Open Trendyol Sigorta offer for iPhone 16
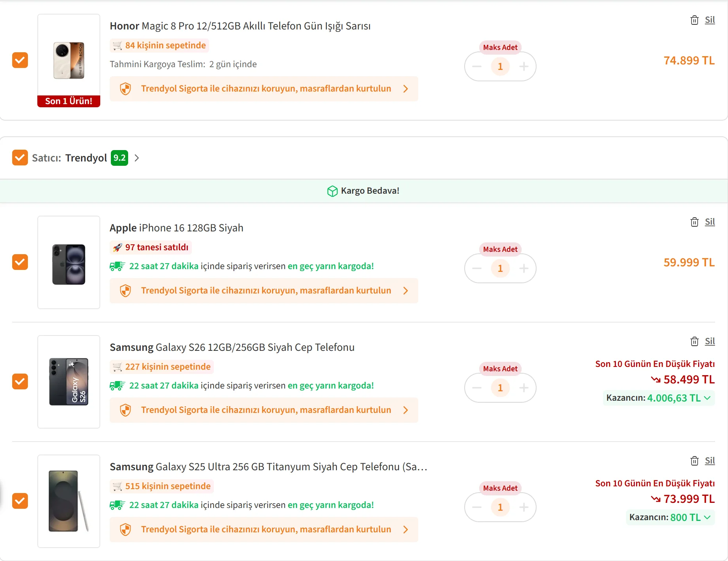Image resolution: width=728 pixels, height=561 pixels. click(264, 291)
